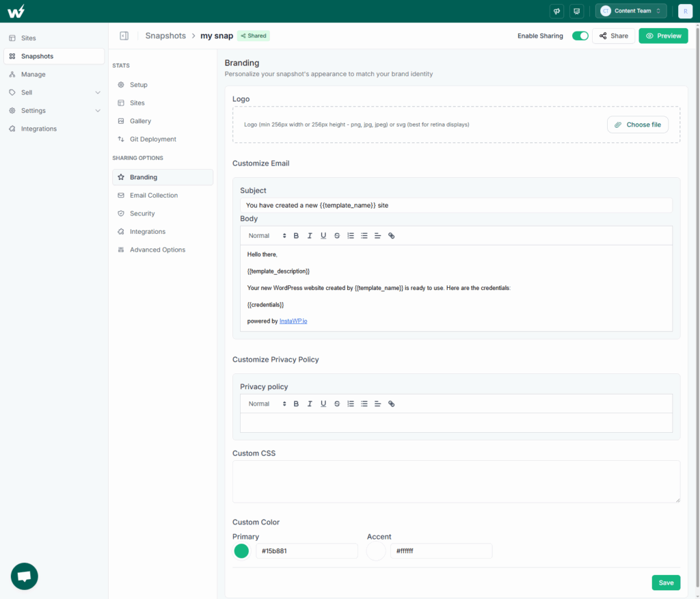Click the green Preview button
Viewport: 700px width, 599px height.
[663, 36]
